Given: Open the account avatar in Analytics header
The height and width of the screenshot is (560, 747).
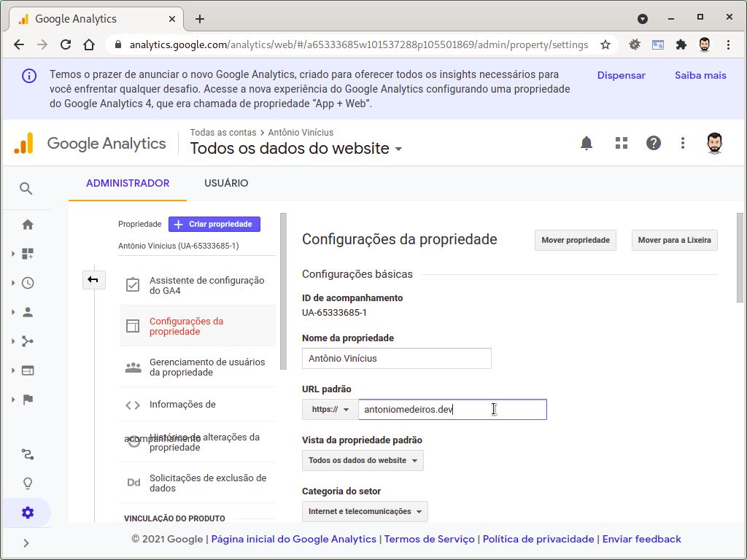Looking at the screenshot, I should coord(715,143).
